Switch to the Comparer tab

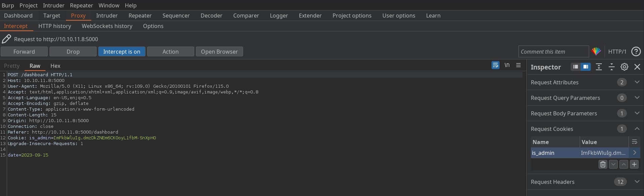click(246, 16)
